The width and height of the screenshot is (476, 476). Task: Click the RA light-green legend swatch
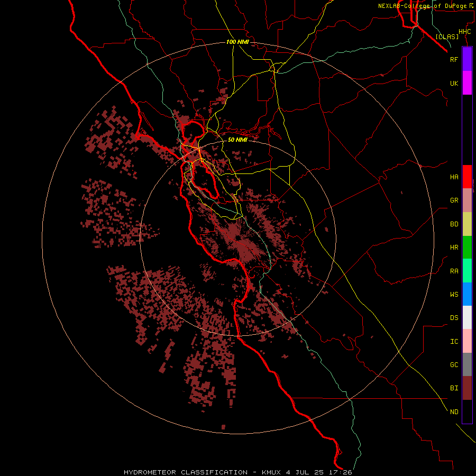pos(467,271)
